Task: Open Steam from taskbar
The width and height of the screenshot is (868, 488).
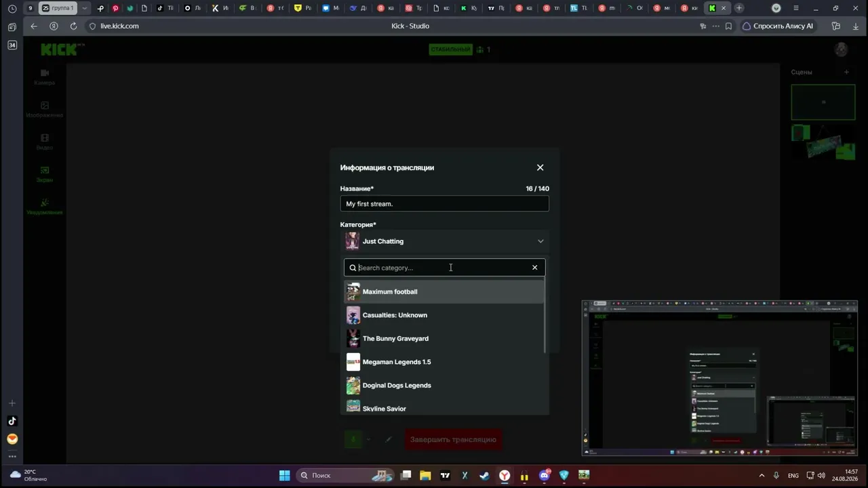Action: 484,475
